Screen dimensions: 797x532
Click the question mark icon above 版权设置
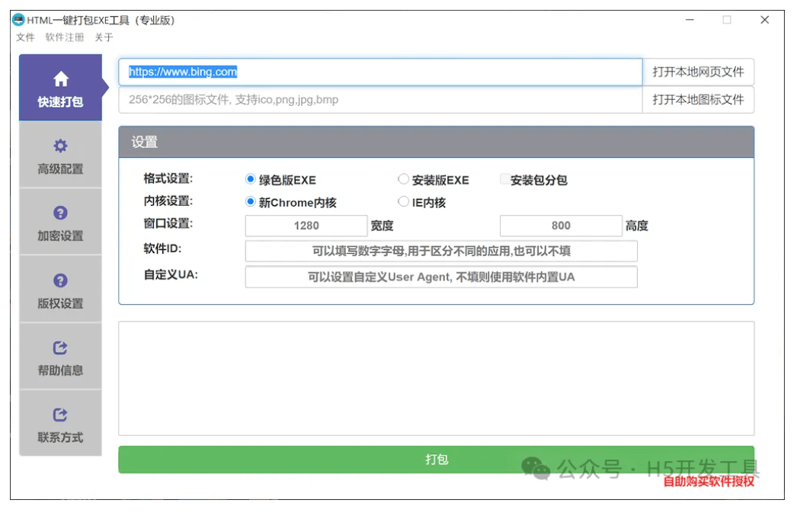point(60,280)
